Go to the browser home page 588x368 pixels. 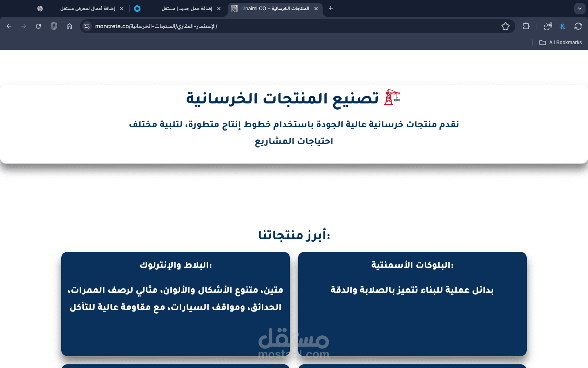point(69,26)
